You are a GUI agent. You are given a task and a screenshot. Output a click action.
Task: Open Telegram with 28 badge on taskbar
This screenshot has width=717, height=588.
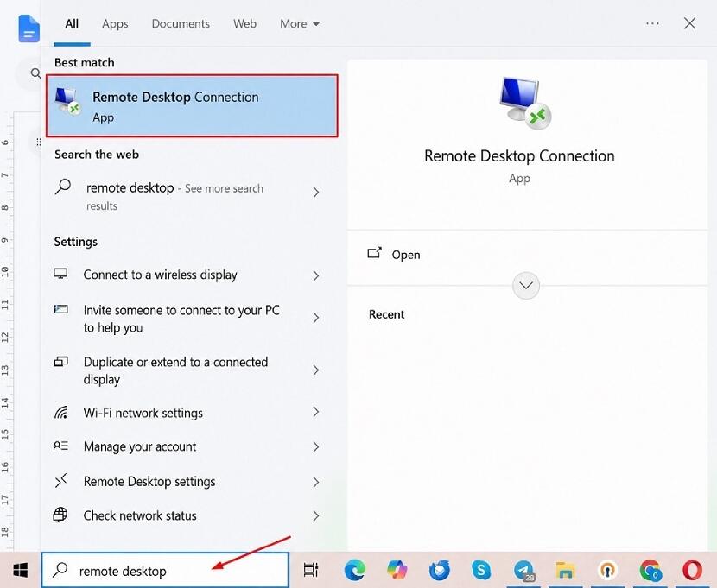(x=523, y=571)
